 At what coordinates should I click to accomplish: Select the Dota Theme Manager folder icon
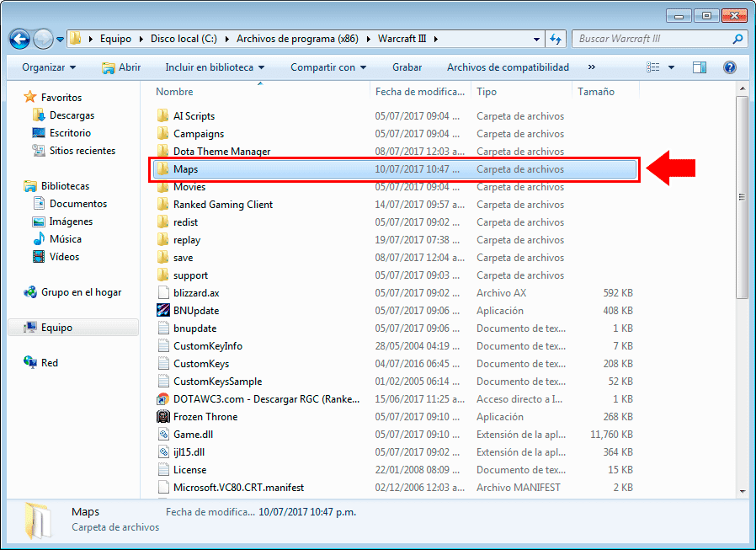[163, 151]
